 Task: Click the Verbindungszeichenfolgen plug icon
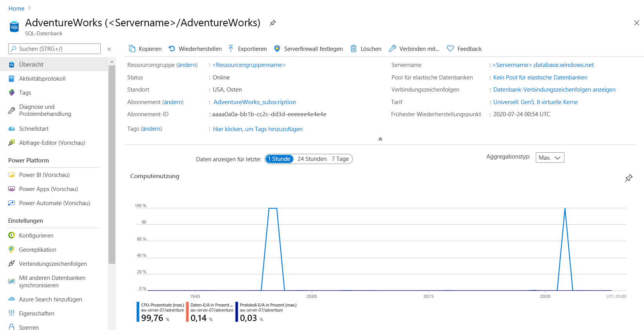pos(12,263)
